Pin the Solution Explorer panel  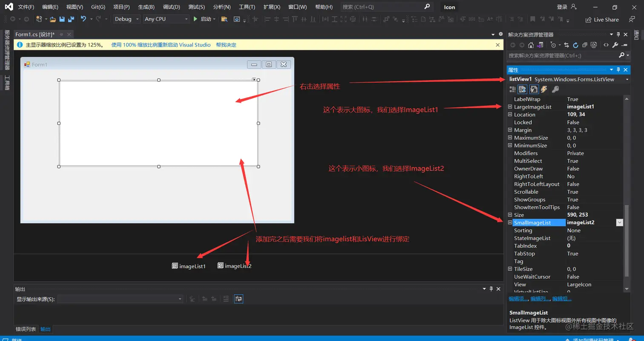[618, 35]
